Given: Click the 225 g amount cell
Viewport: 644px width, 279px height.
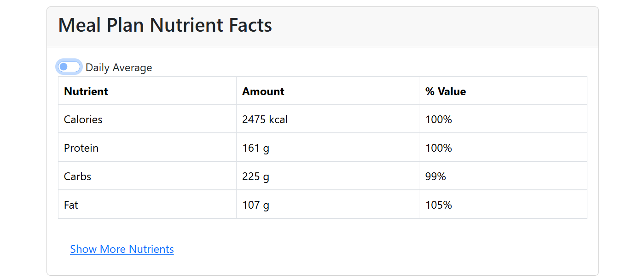Looking at the screenshot, I should pyautogui.click(x=255, y=177).
